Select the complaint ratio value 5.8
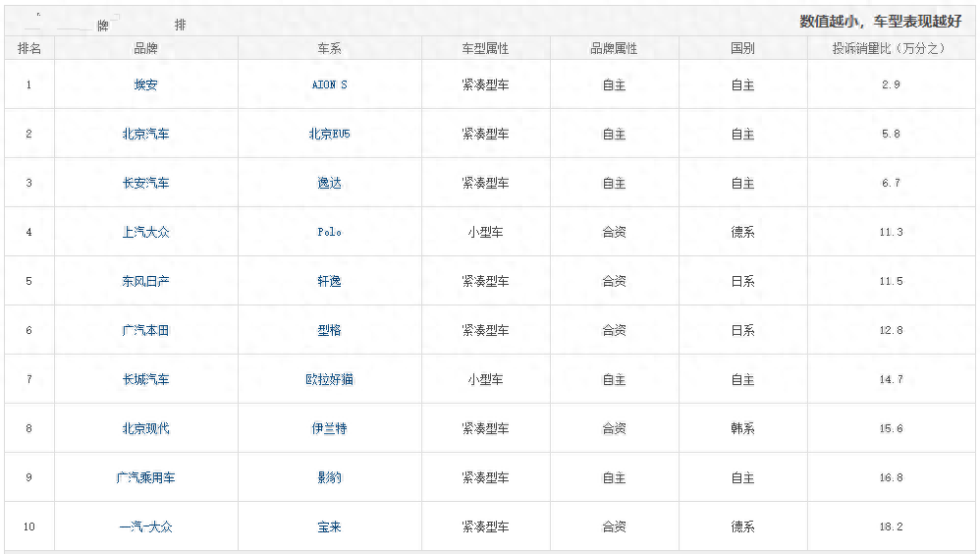This screenshot has width=980, height=554. pos(892,134)
